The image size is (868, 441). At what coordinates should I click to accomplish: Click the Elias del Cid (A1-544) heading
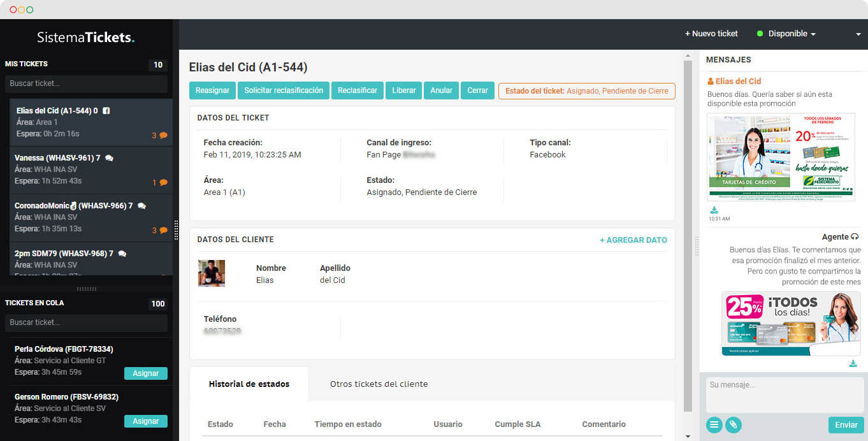pyautogui.click(x=248, y=67)
